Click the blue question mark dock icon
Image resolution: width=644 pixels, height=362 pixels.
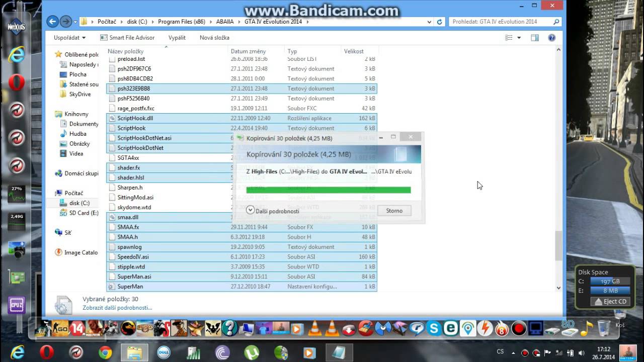pos(230,328)
